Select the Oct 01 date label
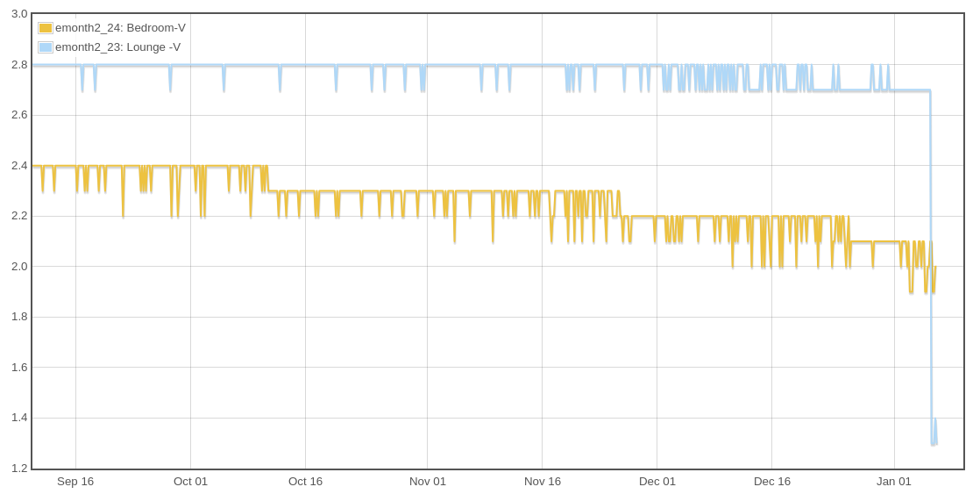This screenshot has width=980, height=494. [190, 481]
